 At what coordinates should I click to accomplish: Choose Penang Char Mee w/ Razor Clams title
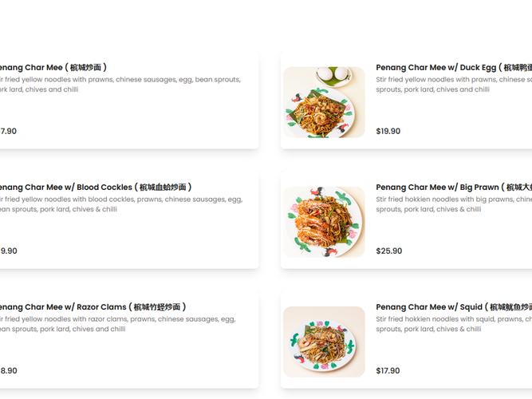(93, 307)
